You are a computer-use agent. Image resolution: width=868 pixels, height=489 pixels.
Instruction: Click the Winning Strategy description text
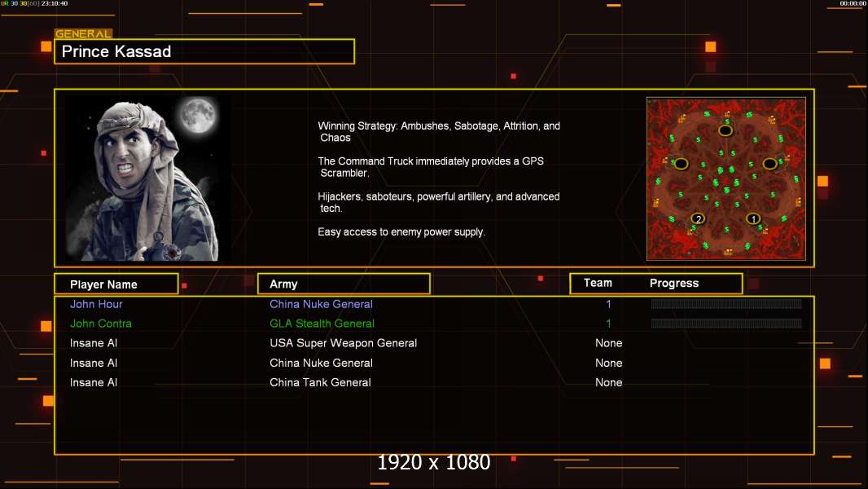(x=439, y=132)
